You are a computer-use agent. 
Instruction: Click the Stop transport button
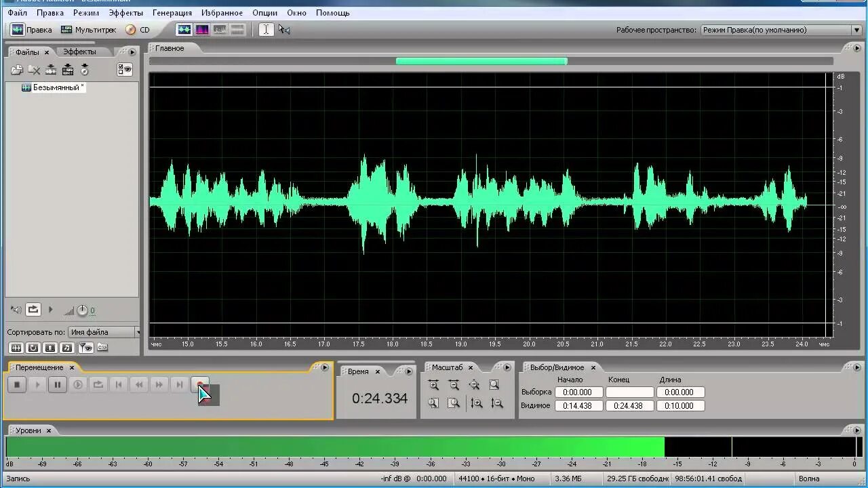point(17,385)
